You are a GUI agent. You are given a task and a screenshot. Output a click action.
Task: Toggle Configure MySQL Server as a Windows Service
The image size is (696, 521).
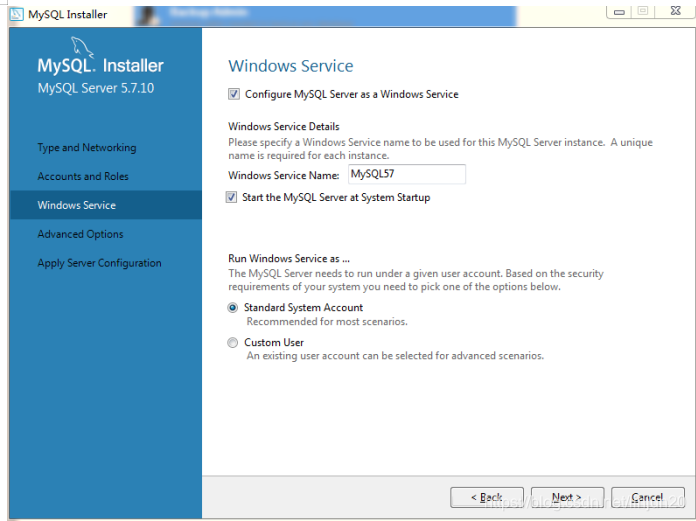(x=234, y=94)
